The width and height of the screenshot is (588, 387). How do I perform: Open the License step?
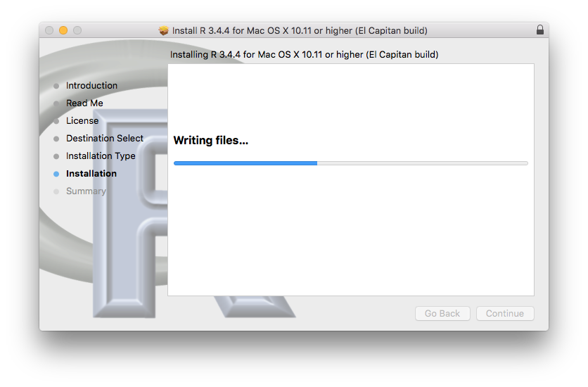[82, 121]
